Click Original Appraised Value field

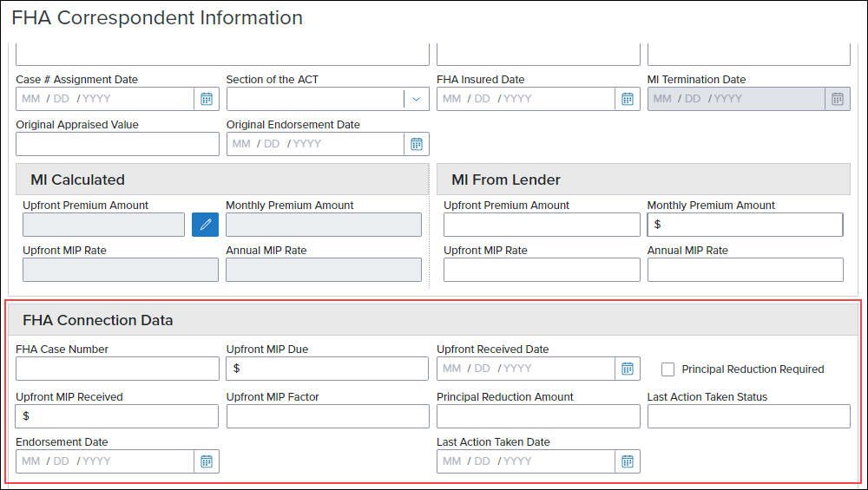[117, 144]
